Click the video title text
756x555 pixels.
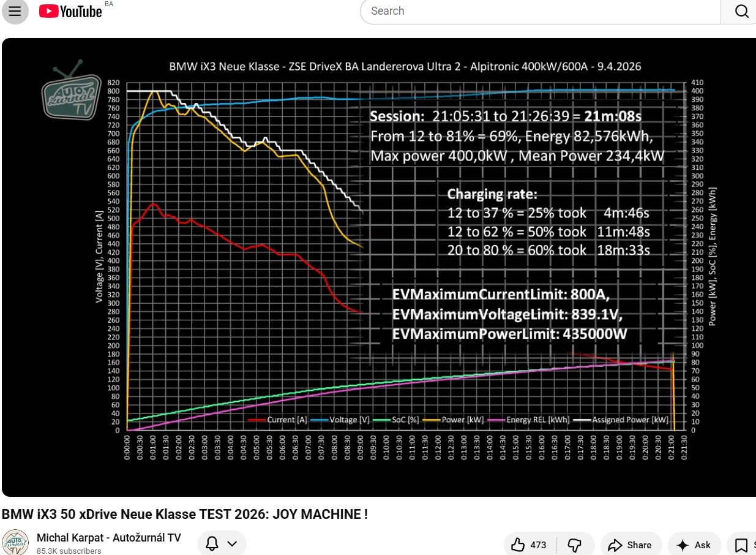click(185, 514)
